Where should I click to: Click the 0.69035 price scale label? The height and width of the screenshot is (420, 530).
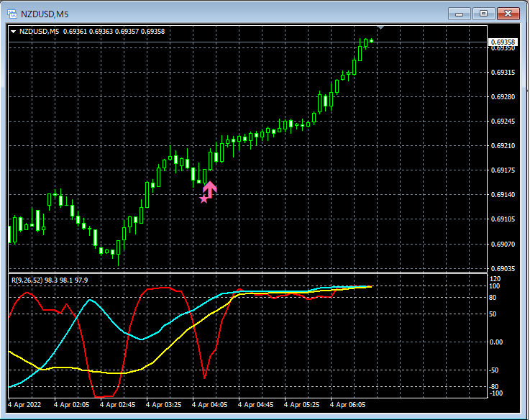pyautogui.click(x=503, y=269)
